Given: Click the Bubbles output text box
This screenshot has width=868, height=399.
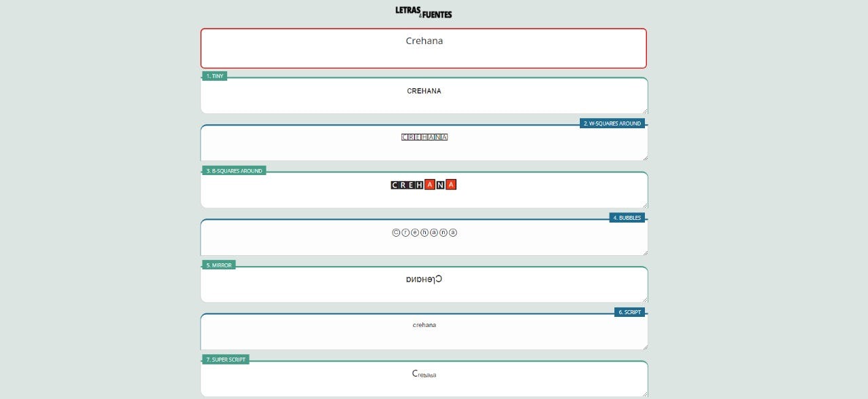Looking at the screenshot, I should pyautogui.click(x=423, y=238).
